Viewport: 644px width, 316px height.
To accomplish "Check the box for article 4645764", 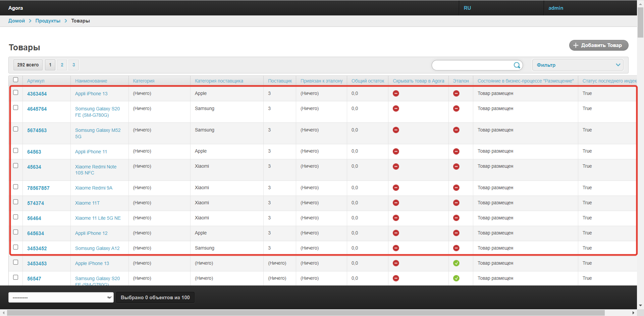I will pyautogui.click(x=16, y=108).
